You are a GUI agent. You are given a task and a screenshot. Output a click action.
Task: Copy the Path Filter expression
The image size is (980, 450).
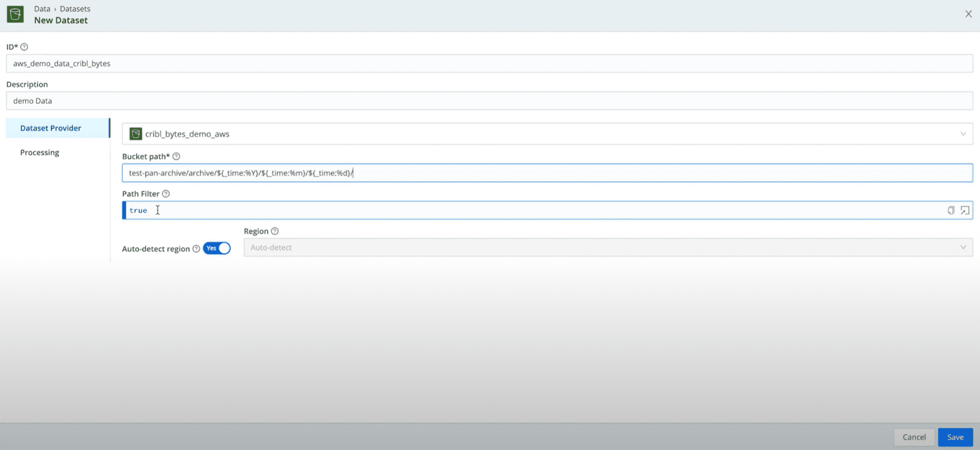[x=951, y=210]
